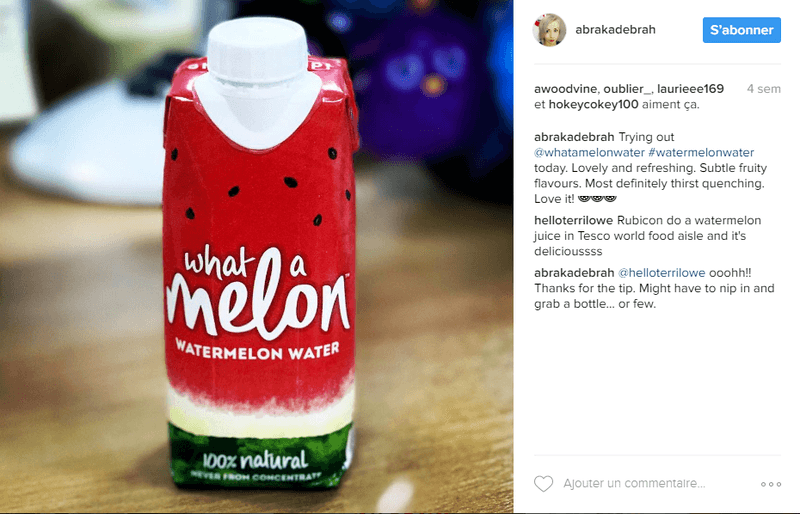Open hokeycokey100 profile link
The image size is (800, 514).
click(x=593, y=104)
